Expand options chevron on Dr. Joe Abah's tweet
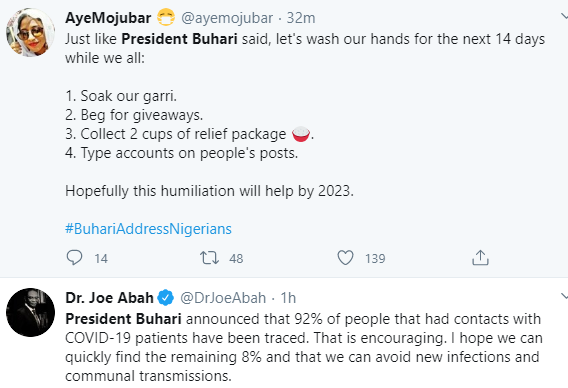568x388 pixels. [x=564, y=296]
